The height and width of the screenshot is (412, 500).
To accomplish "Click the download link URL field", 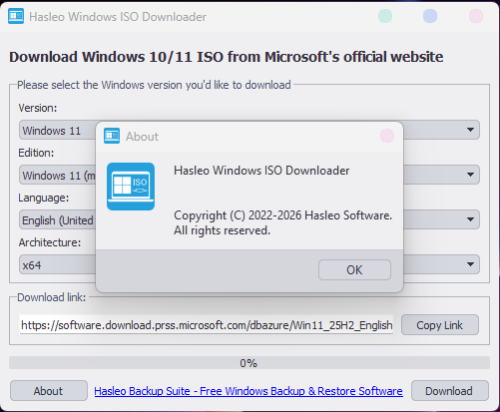I will tap(206, 325).
